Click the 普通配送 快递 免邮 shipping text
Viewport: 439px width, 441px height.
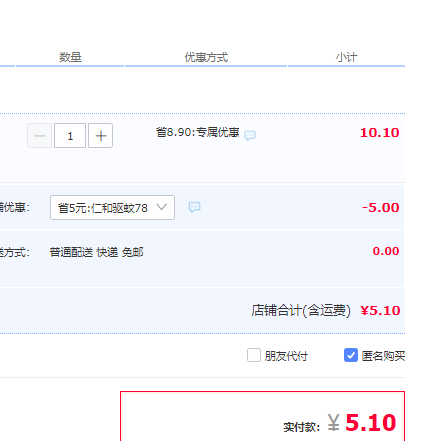pos(97,252)
